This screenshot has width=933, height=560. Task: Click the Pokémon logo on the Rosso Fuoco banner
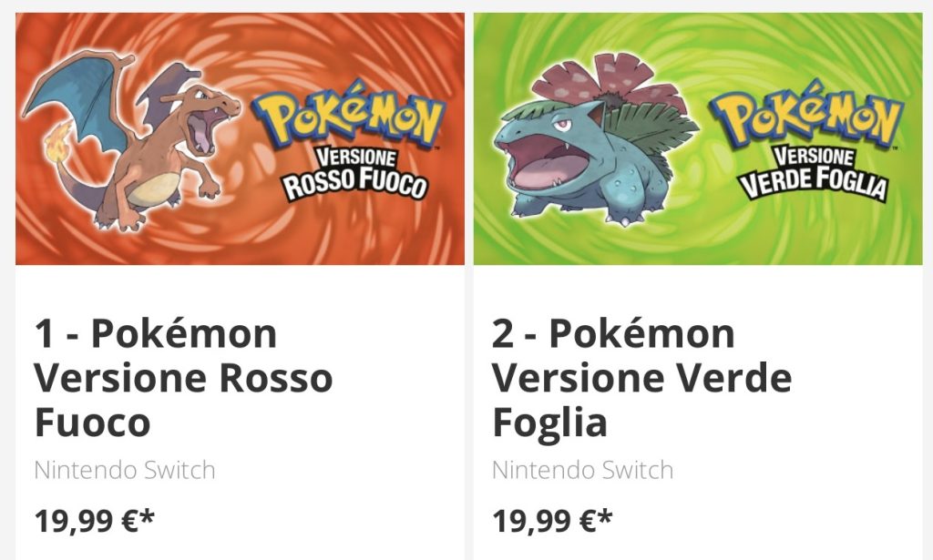click(354, 114)
